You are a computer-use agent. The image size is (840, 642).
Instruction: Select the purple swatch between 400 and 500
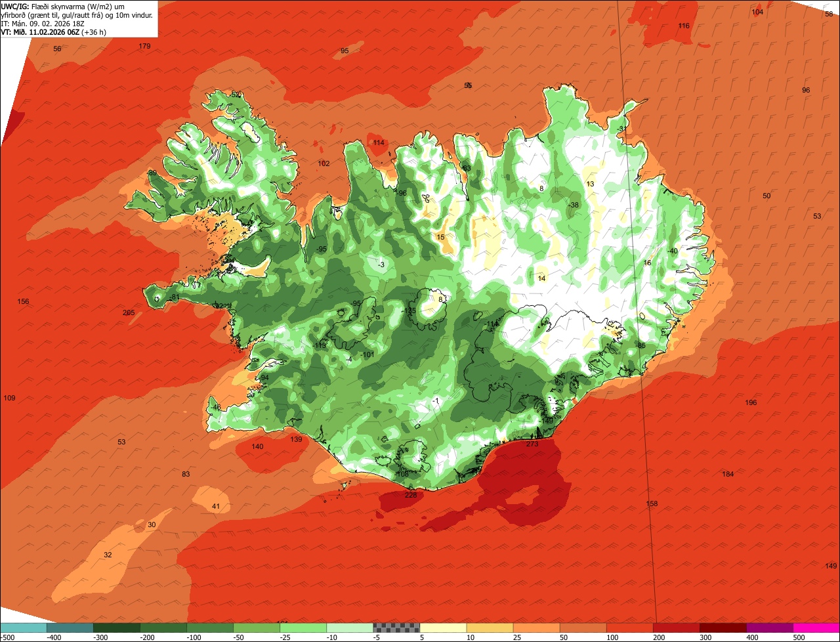click(769, 628)
